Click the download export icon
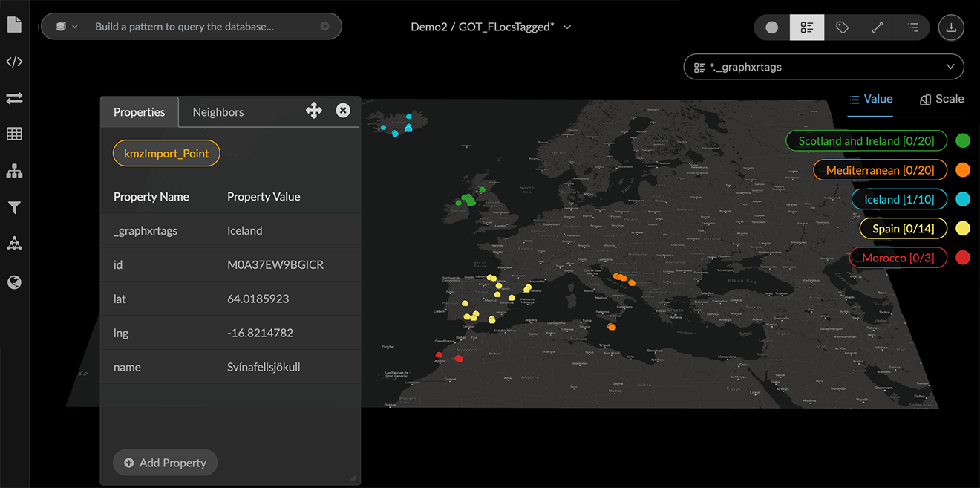The width and height of the screenshot is (980, 488). (x=951, y=27)
